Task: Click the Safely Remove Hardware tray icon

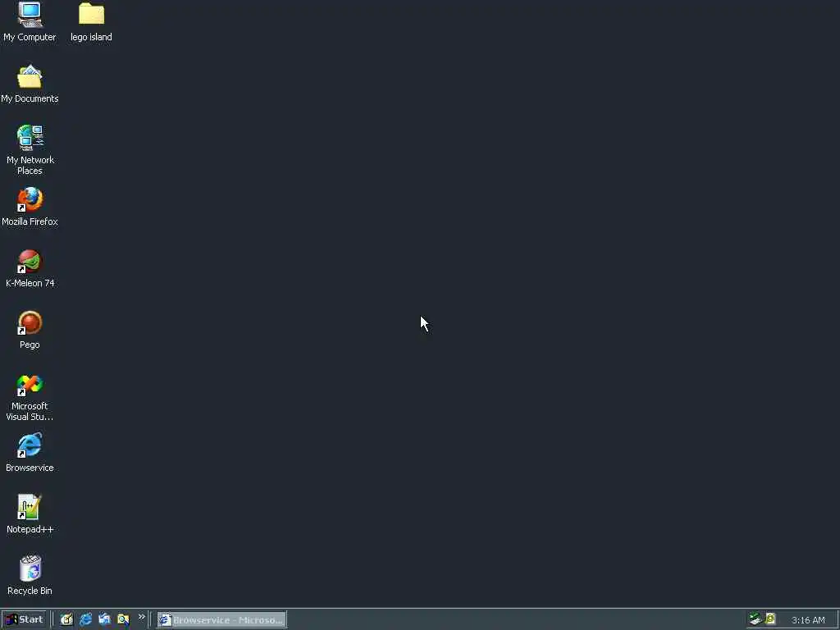Action: [x=756, y=619]
